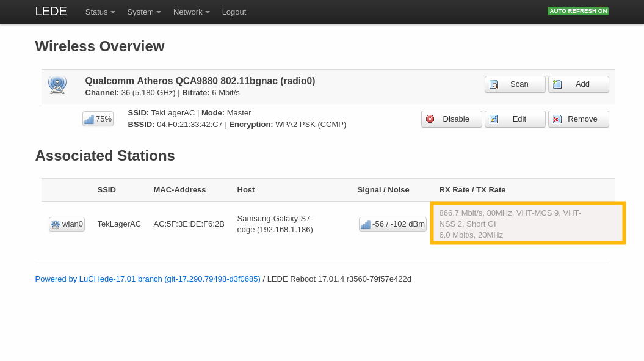Expand the Network dropdown menu
The height and width of the screenshot is (361, 644).
(191, 12)
